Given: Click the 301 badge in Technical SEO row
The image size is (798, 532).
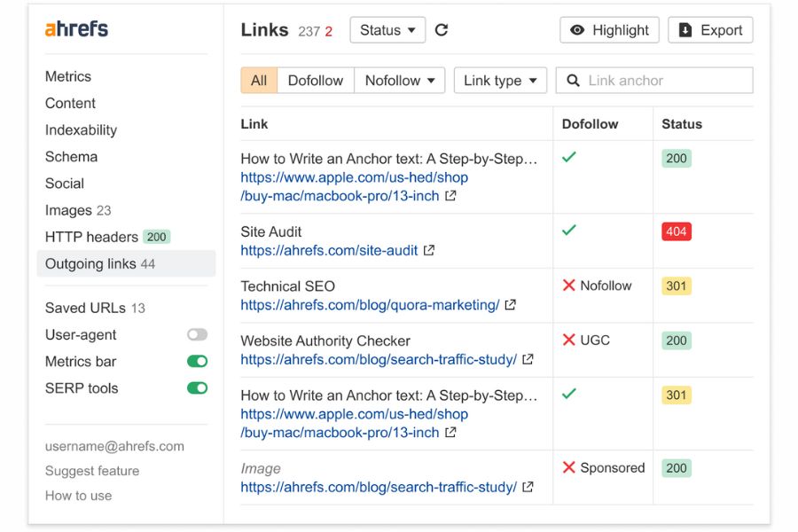Looking at the screenshot, I should coord(676,286).
